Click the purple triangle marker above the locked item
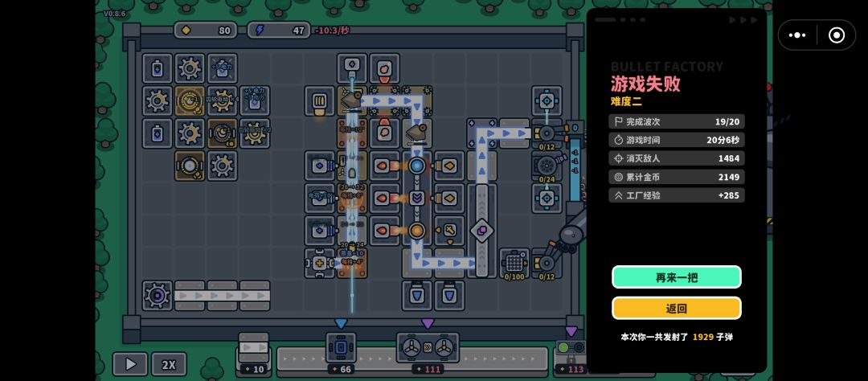Screen dimensions: 868x381 (x=571, y=331)
